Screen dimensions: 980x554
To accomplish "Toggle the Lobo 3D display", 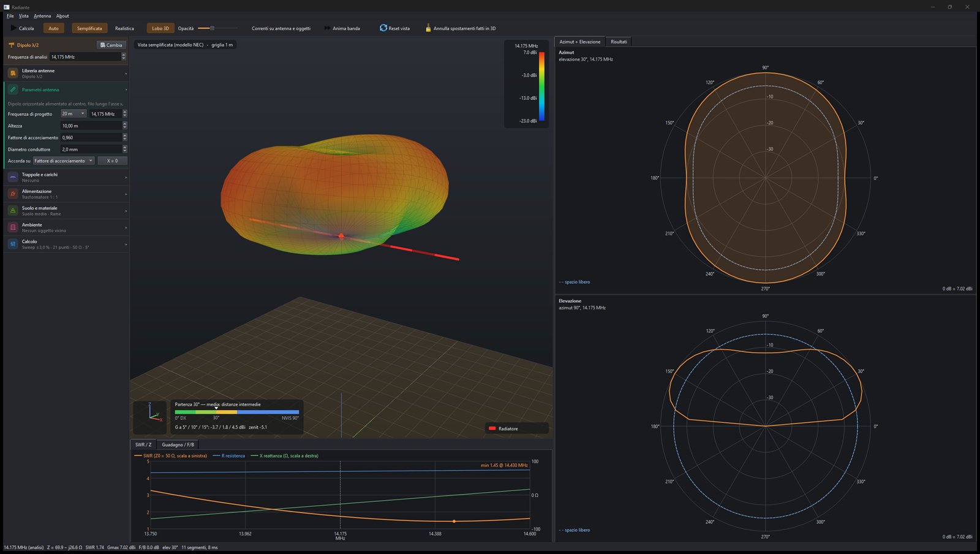I will coord(160,28).
